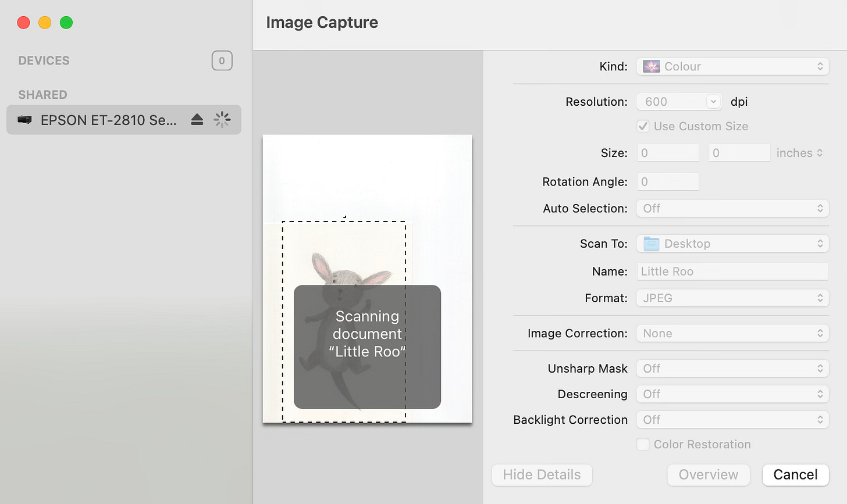Open the Kind dropdown showing Colour
Screen dimensions: 847x504
click(732, 66)
